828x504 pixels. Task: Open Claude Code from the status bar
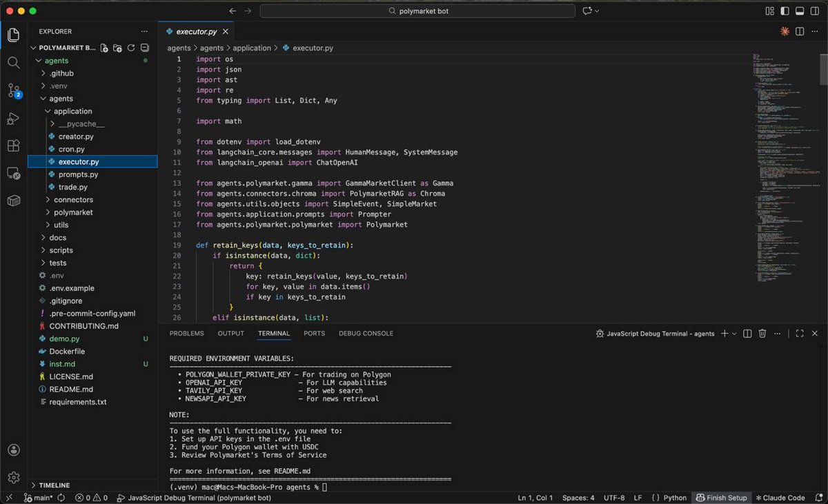[780, 497]
